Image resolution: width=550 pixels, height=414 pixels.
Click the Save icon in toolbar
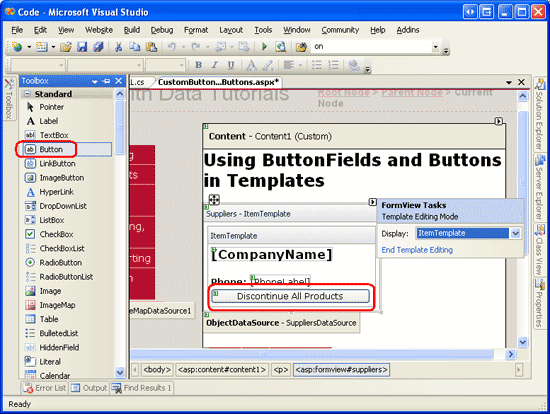(82, 47)
